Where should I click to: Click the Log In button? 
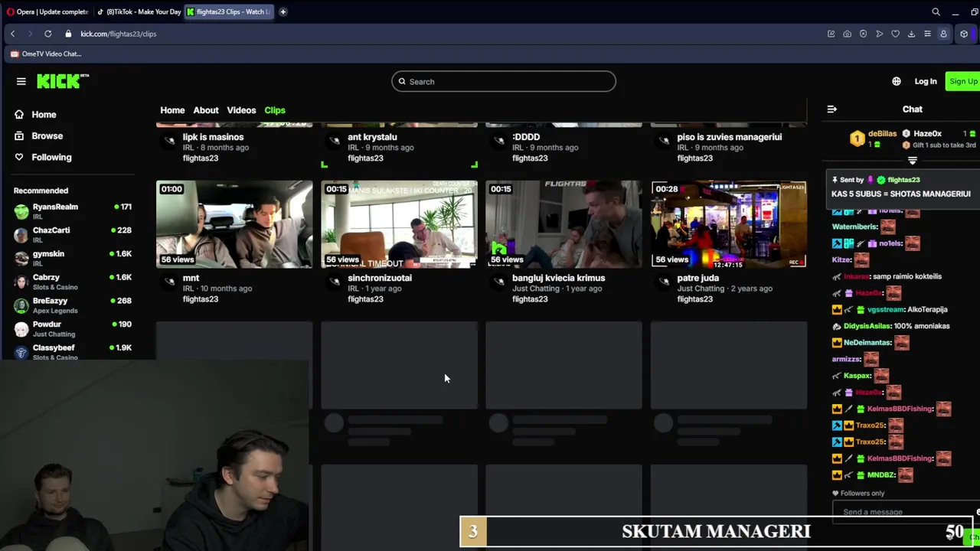click(925, 81)
